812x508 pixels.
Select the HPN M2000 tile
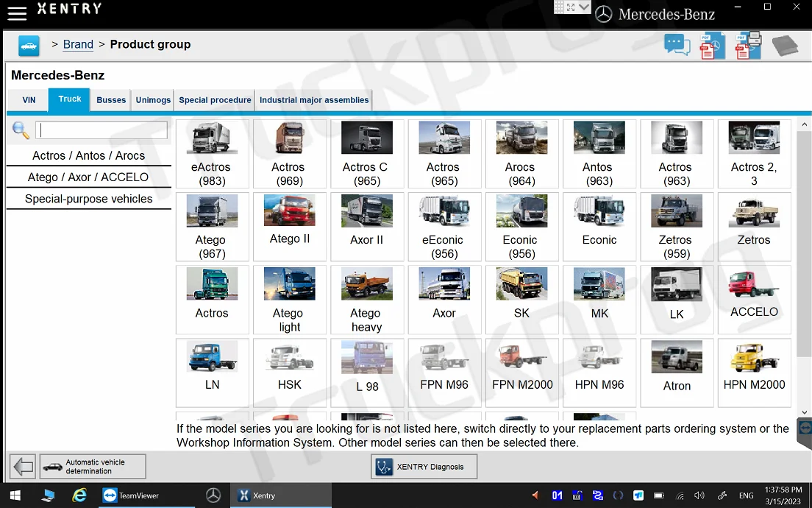pyautogui.click(x=754, y=373)
